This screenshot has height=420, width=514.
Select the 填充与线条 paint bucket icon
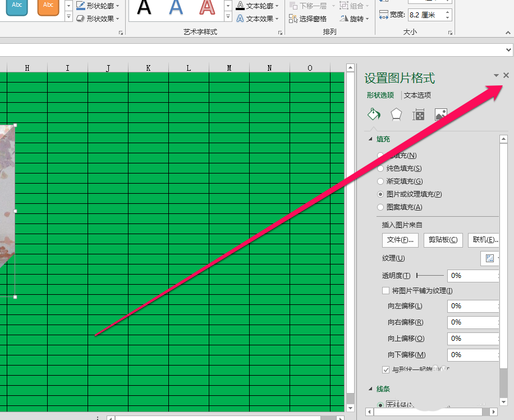click(x=374, y=114)
